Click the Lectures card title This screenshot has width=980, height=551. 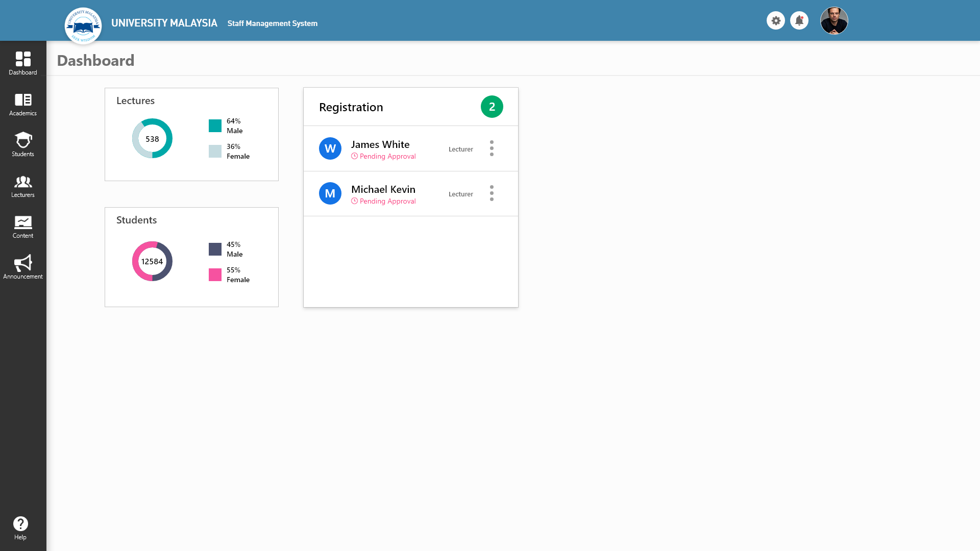tap(135, 101)
